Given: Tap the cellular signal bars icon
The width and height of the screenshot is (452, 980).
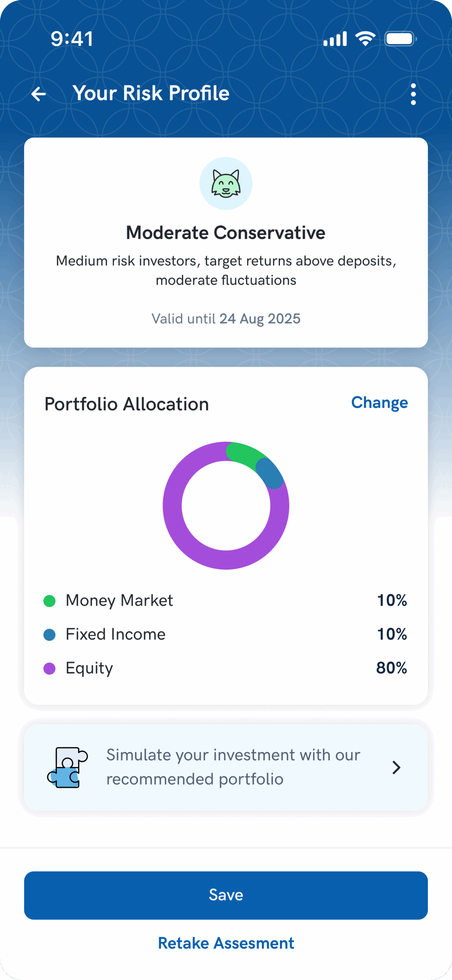Looking at the screenshot, I should (335, 39).
